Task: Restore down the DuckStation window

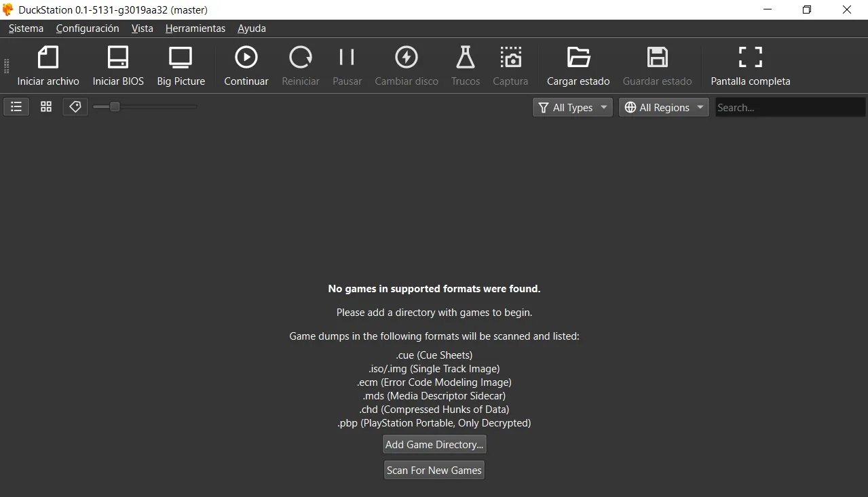Action: coord(807,9)
